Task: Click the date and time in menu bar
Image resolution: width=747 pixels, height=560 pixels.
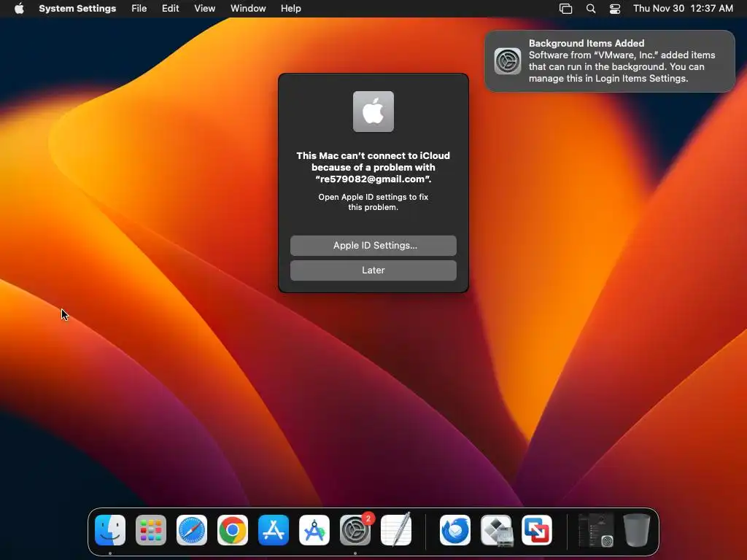Action: pos(683,9)
